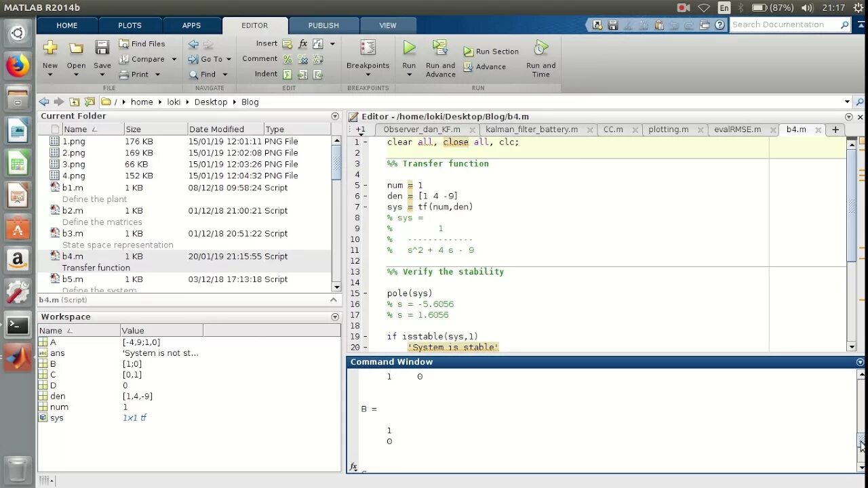Click the New file icon

tap(50, 47)
